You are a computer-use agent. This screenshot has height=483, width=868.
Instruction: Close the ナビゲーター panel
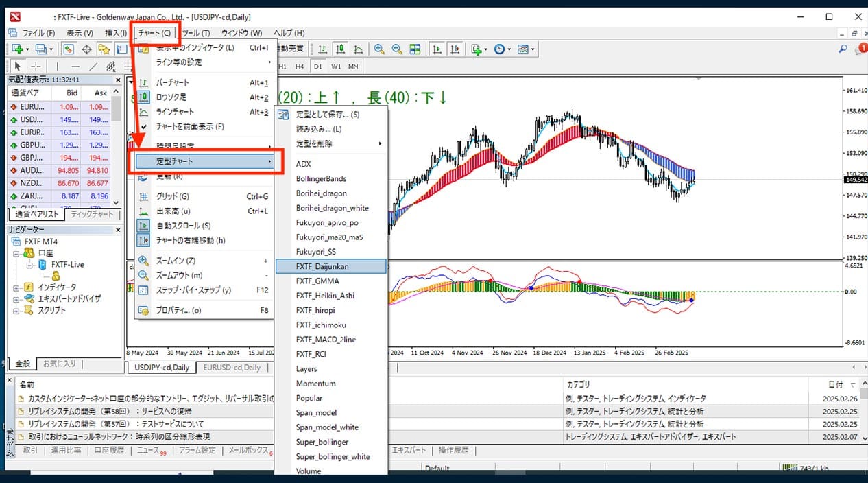(x=118, y=230)
